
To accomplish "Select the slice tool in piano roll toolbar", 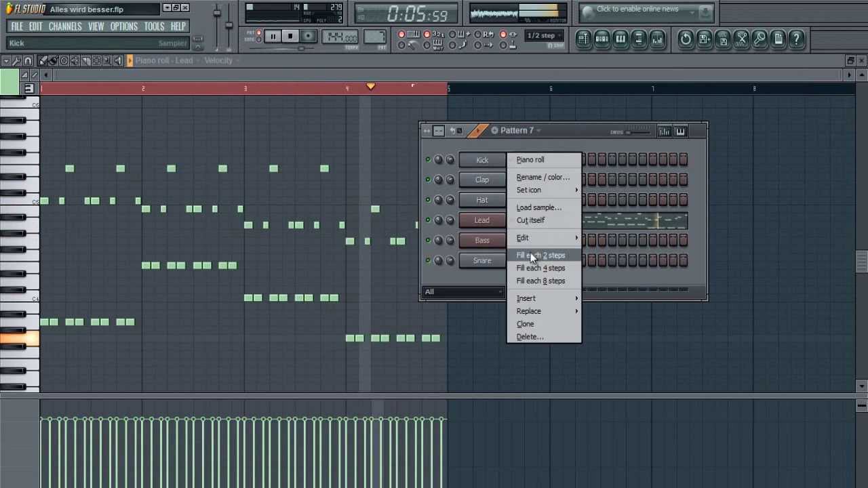I will 85,60.
